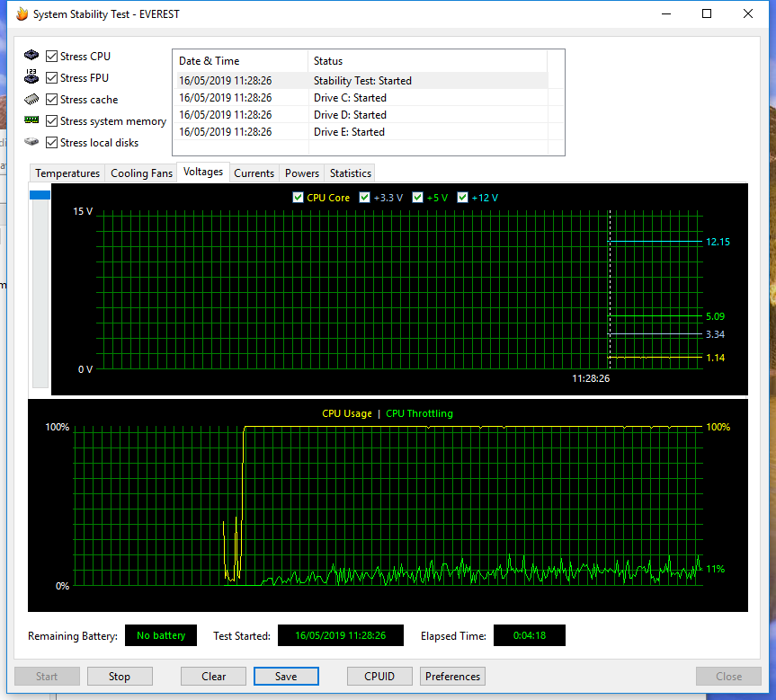Hide the +12 V voltage line
The image size is (776, 700).
(x=463, y=198)
